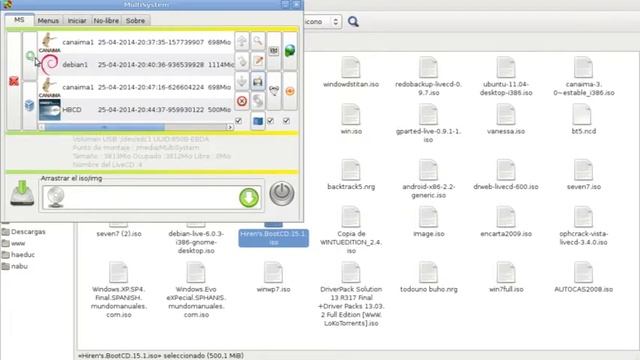Select the windowdstitan.iso file
640x360 pixels.
tap(351, 73)
